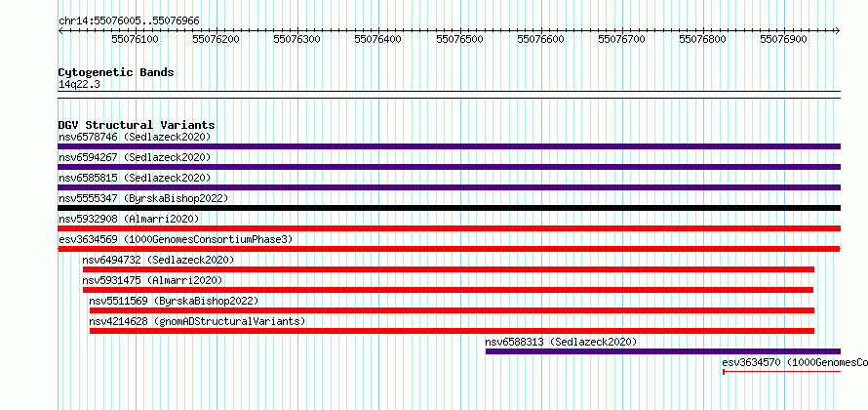The width and height of the screenshot is (868, 410).
Task: Click the nsv5555347 (ByrskaBishop2022) label
Action: (143, 198)
